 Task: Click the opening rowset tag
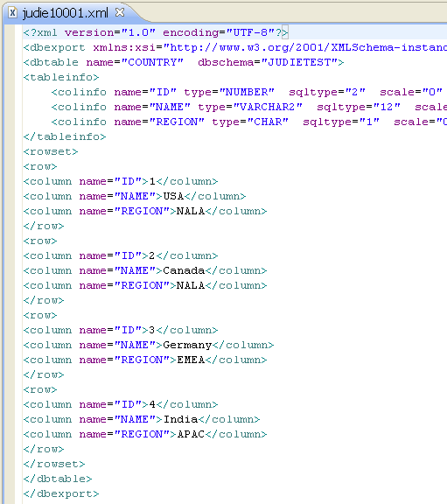click(x=51, y=151)
